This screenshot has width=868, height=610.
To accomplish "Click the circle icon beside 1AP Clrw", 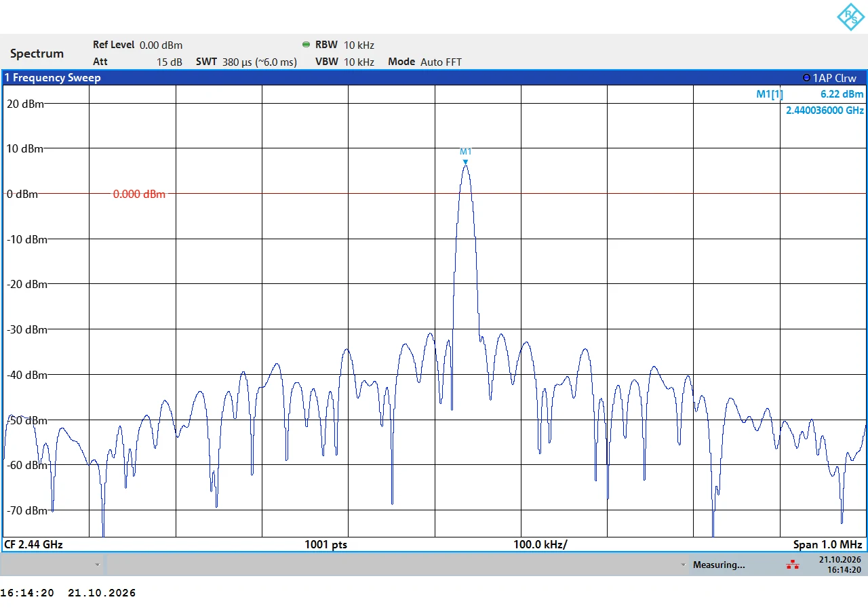I will tap(806, 78).
